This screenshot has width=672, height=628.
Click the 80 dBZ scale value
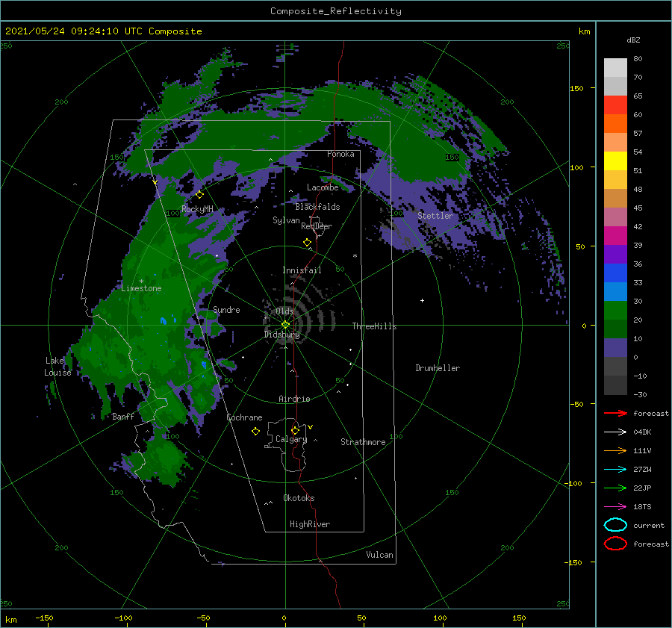coord(638,58)
